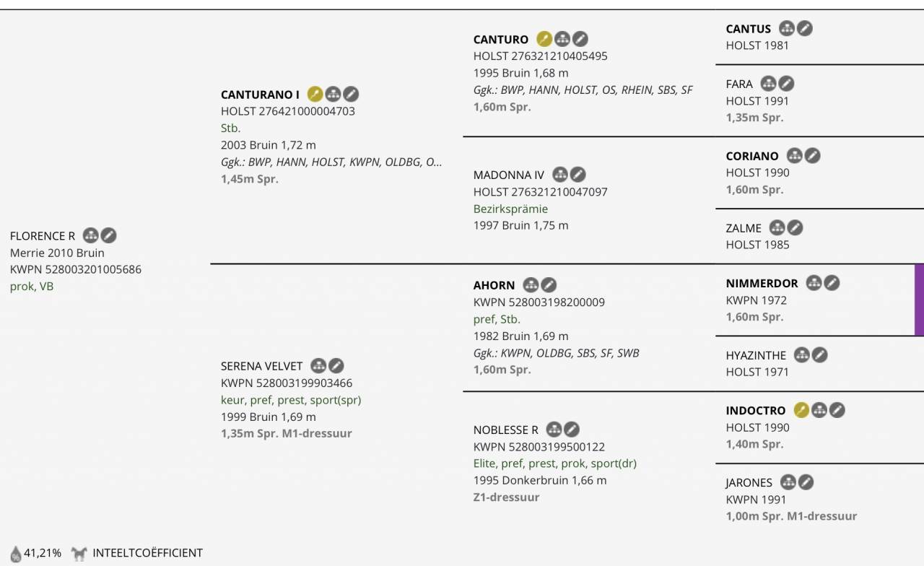Open the pedigree tree icon for CANTURO
The width and height of the screenshot is (924, 566).
[562, 39]
